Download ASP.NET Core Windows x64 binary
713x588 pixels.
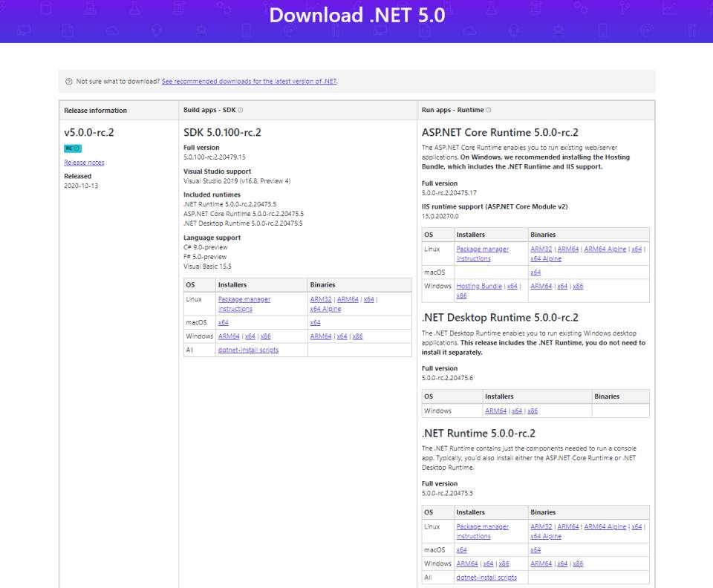(562, 287)
